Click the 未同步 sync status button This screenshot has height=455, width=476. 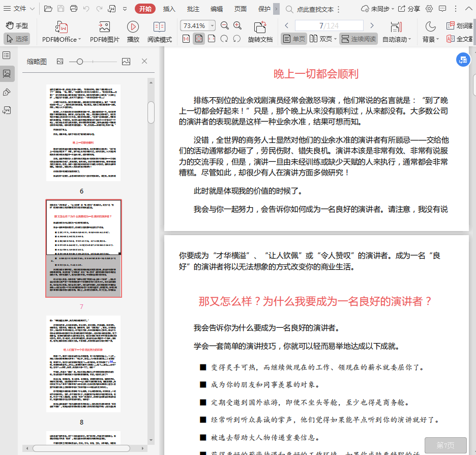point(376,9)
